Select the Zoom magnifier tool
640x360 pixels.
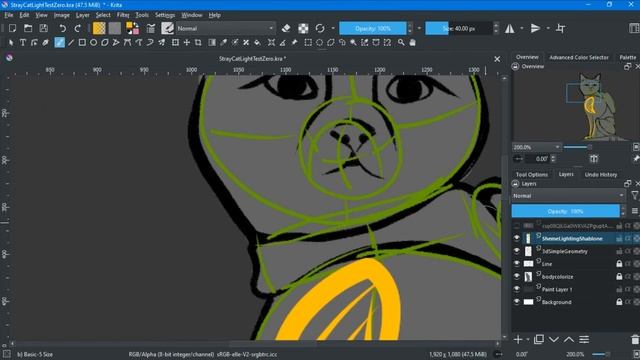(401, 42)
